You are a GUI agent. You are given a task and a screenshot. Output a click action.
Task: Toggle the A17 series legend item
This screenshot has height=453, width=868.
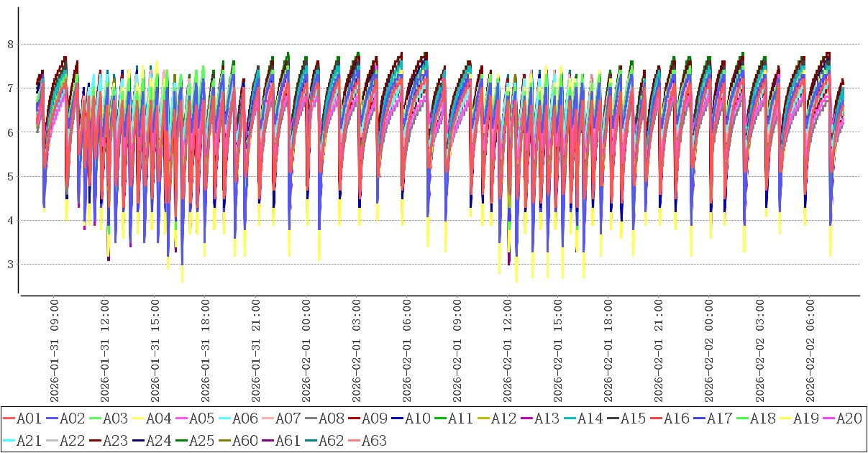coord(718,418)
